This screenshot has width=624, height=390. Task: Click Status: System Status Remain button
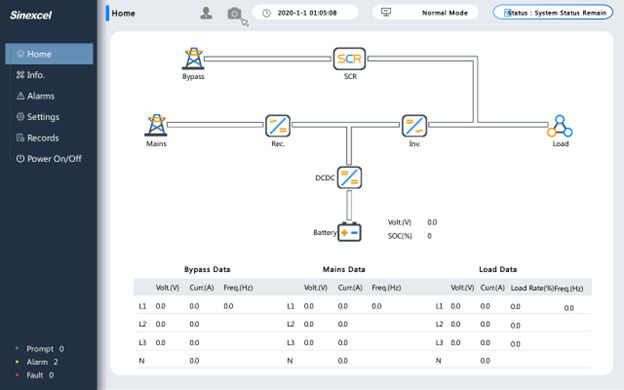553,13
